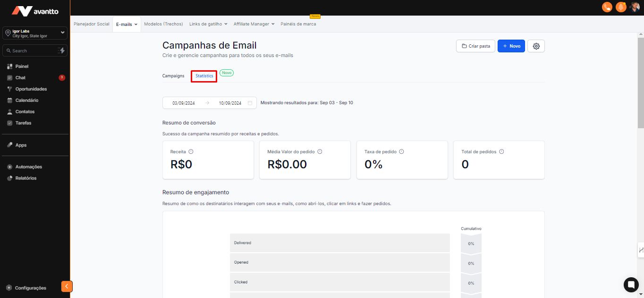The image size is (644, 298).
Task: Click the info icon beside Total de pedidos
Action: point(501,152)
